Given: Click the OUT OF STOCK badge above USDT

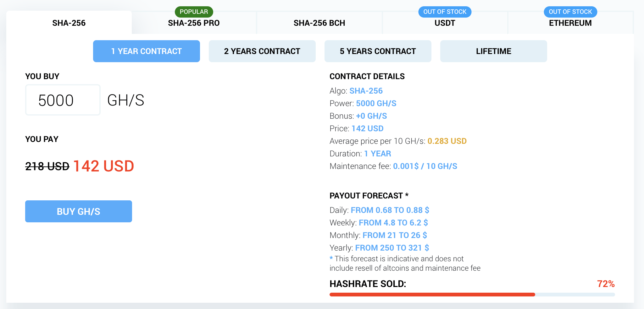Looking at the screenshot, I should 445,12.
